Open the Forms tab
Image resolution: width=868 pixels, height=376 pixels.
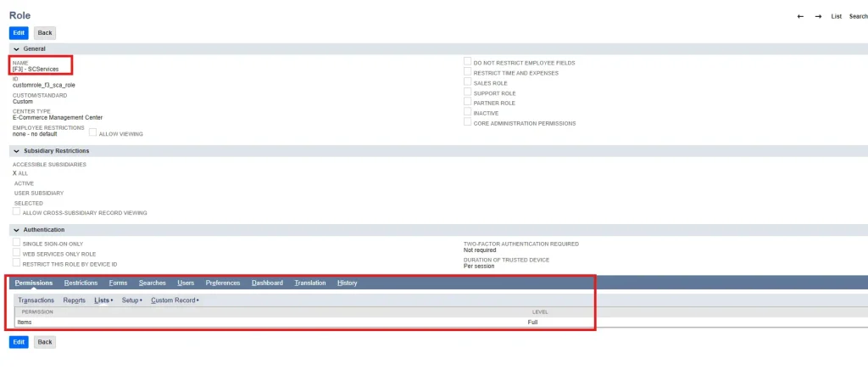118,283
